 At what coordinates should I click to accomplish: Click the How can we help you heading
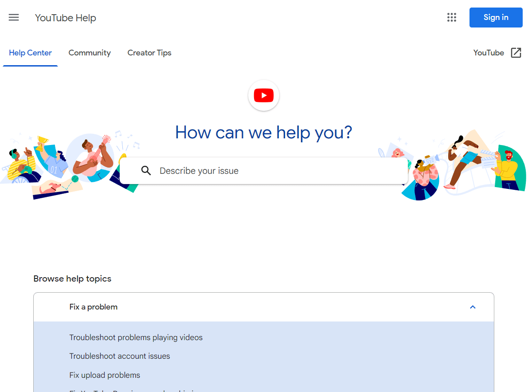[x=264, y=132]
